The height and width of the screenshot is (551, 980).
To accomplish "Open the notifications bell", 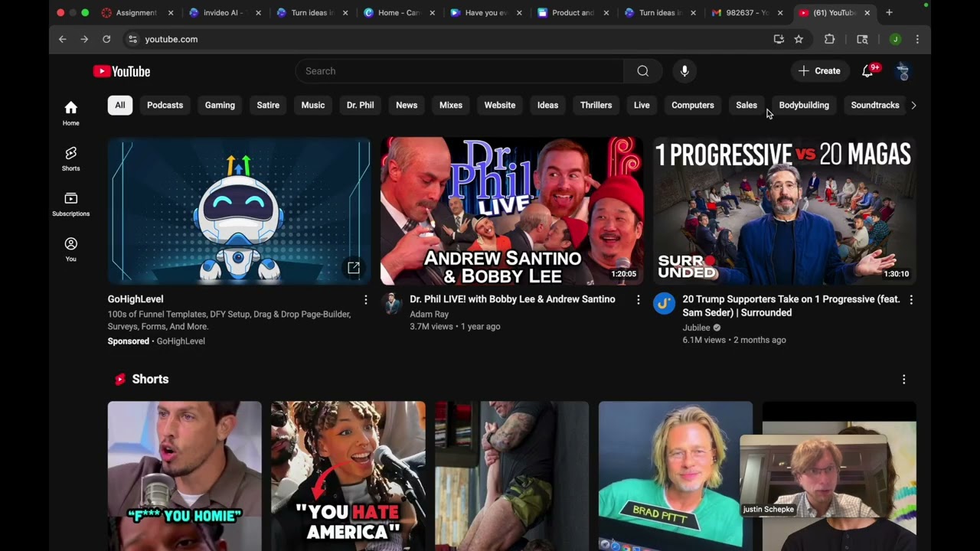I will [x=867, y=71].
